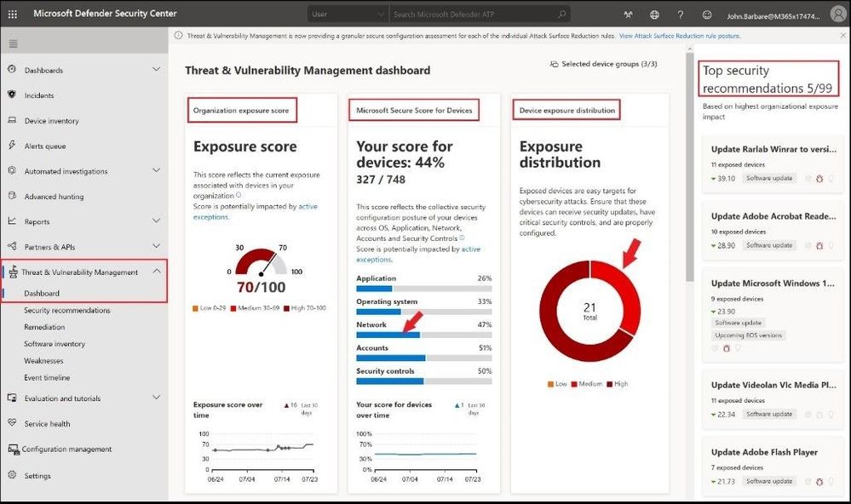This screenshot has width=851, height=504.
Task: Click the Threat & Vulnerability Management icon
Action: pos(13,272)
